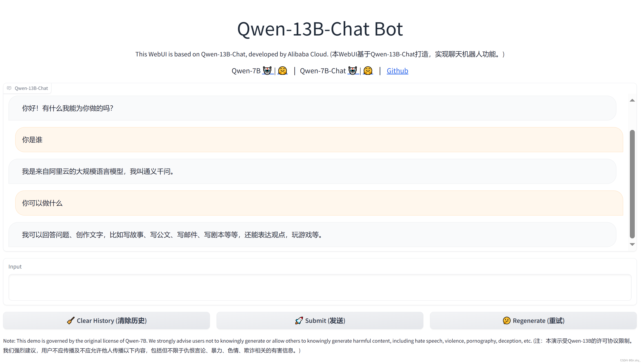Click the Hugging Face emoji next to Qwen-7B
Image resolution: width=644 pixels, height=364 pixels.
[282, 71]
